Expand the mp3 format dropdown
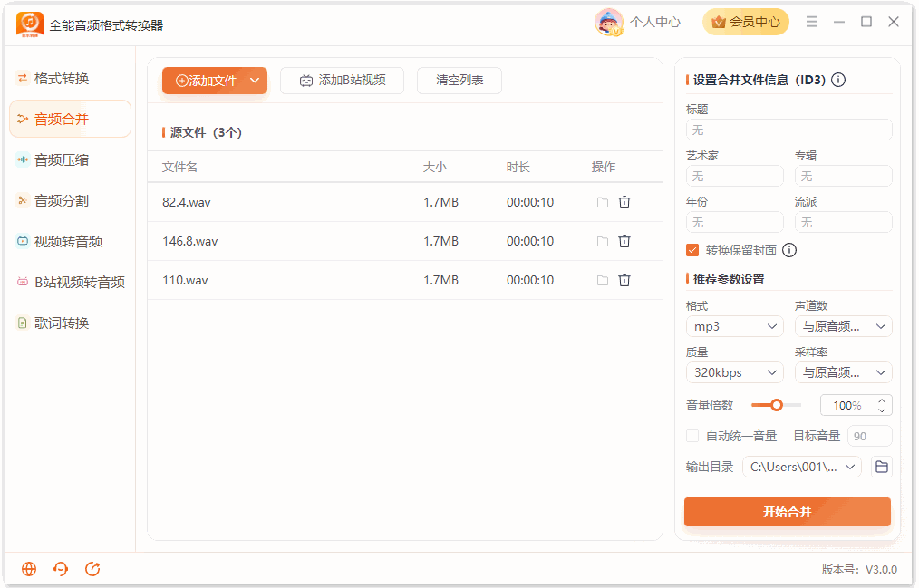 [x=735, y=326]
